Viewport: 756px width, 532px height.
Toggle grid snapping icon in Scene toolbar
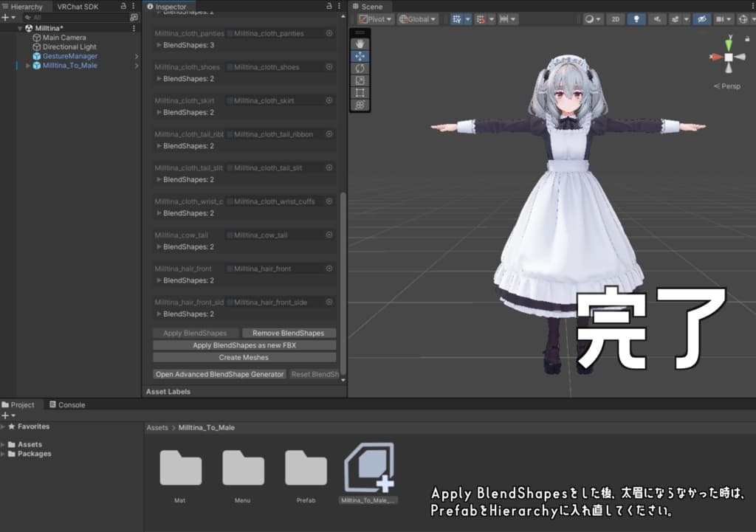[456, 18]
